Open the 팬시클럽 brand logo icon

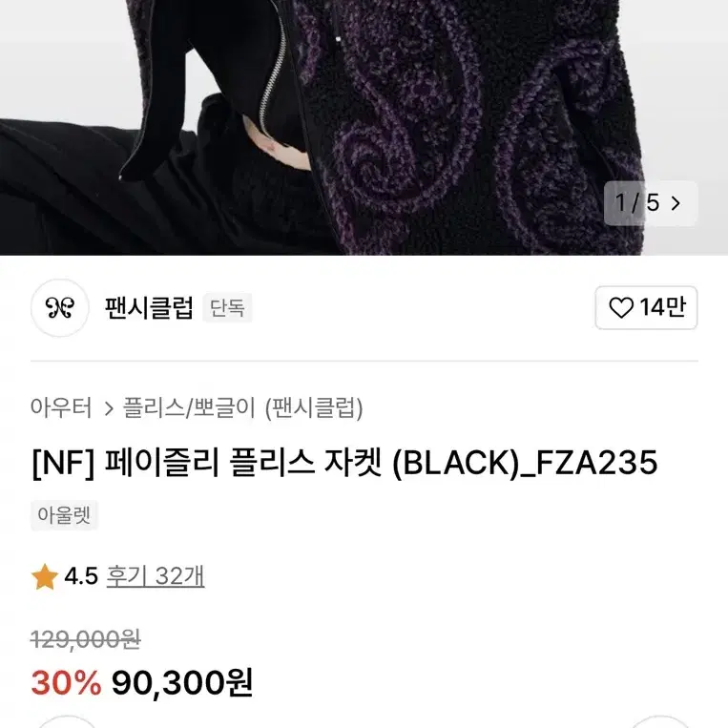point(60,308)
